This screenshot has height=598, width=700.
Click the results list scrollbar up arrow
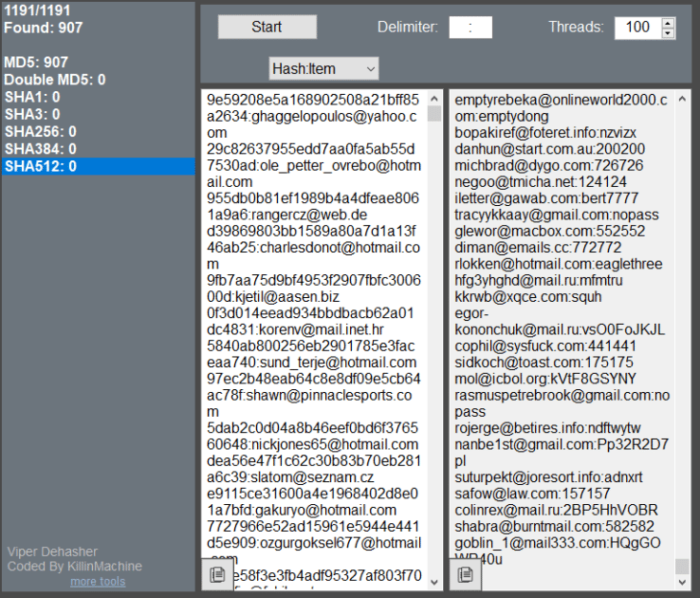tap(682, 99)
